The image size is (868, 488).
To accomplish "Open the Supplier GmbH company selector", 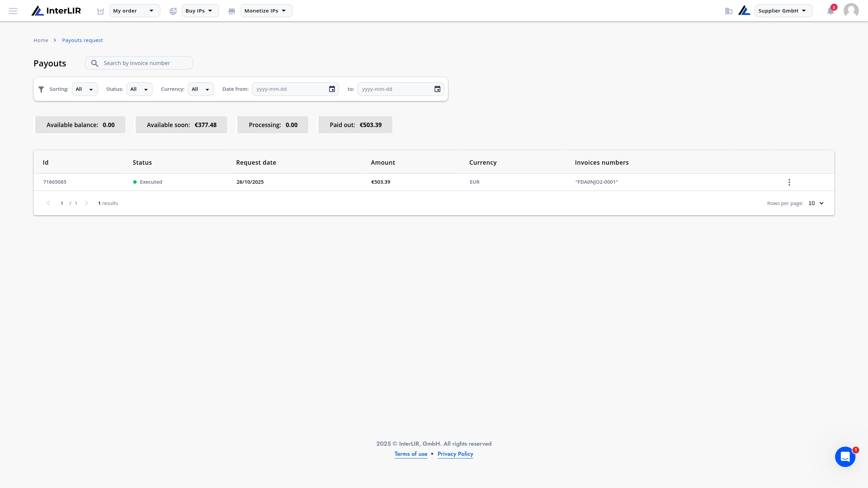I will (x=783, y=11).
